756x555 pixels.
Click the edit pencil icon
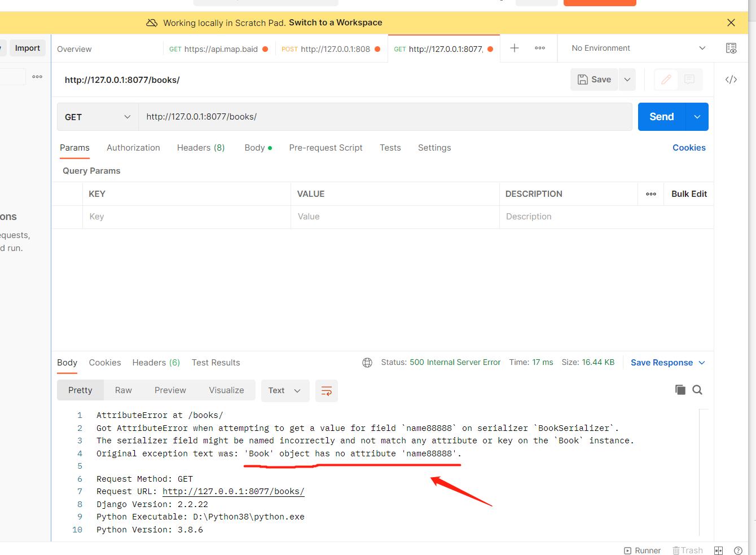[x=666, y=80]
